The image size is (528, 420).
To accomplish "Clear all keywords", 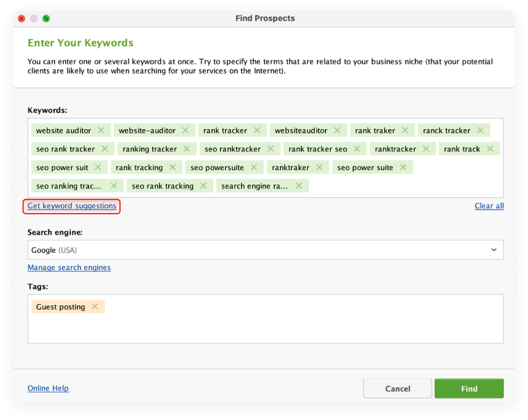I will click(489, 206).
